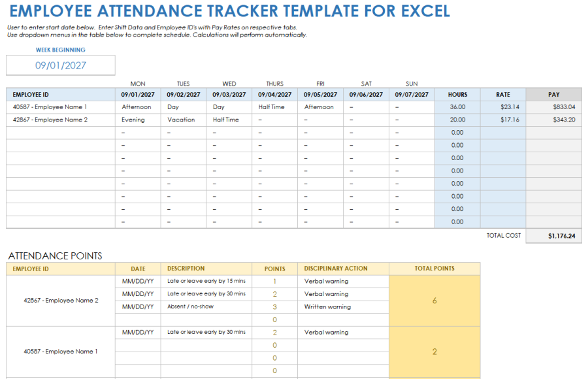Click the Week Beginning date field
Viewport: 588px width, 379px height.
[x=61, y=65]
